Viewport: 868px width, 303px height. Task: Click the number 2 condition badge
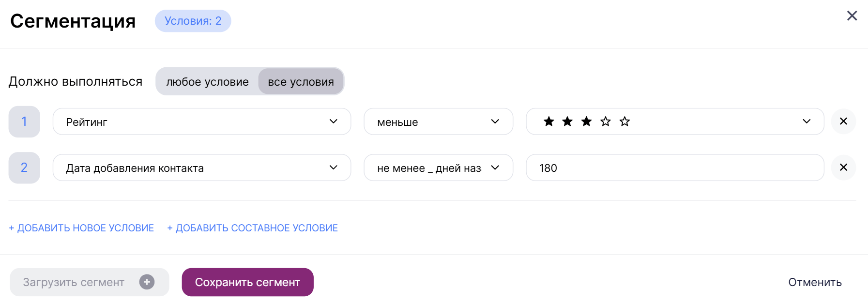(x=24, y=167)
